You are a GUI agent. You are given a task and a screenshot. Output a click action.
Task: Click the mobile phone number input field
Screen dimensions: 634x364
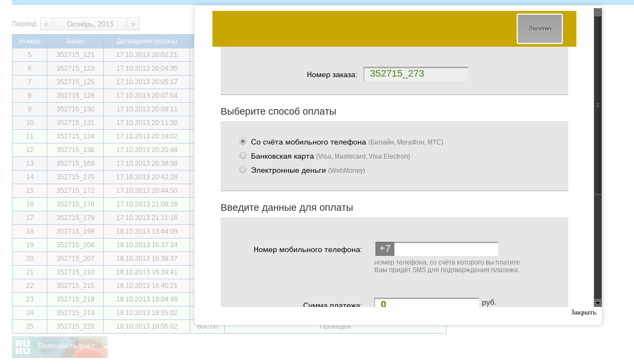coord(445,249)
